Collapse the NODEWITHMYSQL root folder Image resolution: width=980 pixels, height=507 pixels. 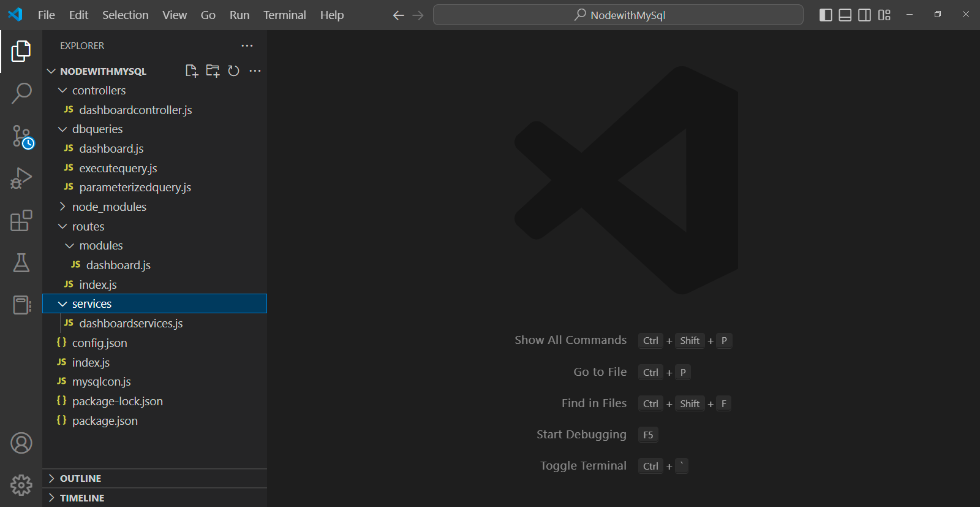pos(51,72)
